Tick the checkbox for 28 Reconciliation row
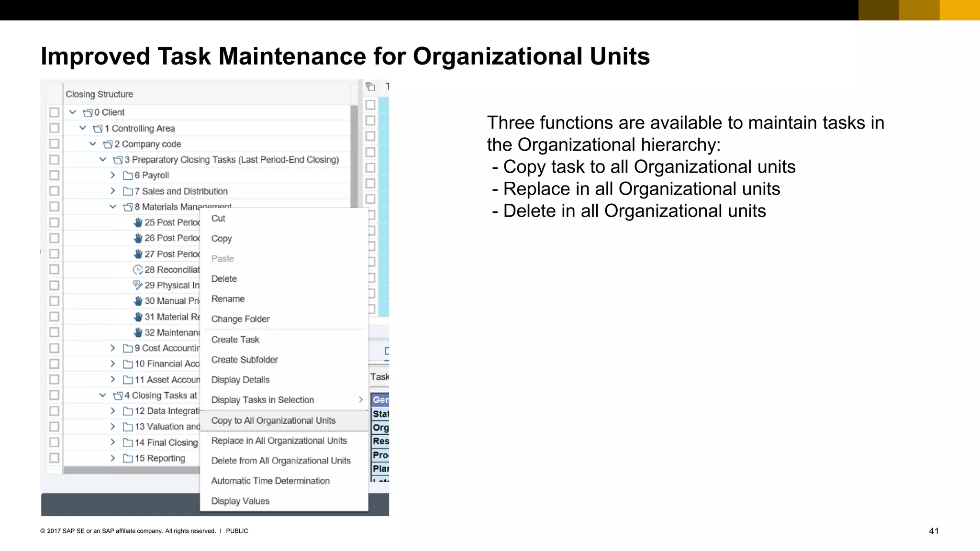Image resolution: width=980 pixels, height=551 pixels. [54, 269]
